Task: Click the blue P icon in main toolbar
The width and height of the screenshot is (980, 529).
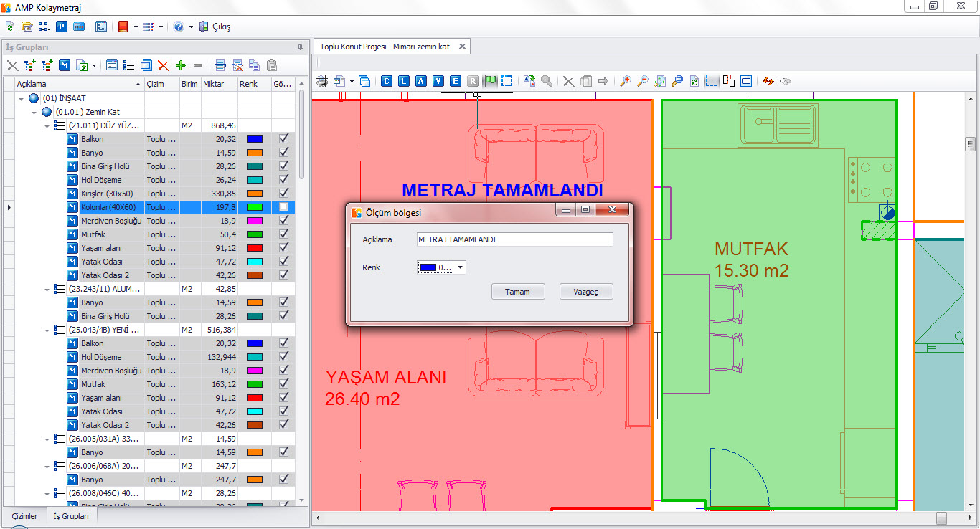Action: (x=62, y=27)
